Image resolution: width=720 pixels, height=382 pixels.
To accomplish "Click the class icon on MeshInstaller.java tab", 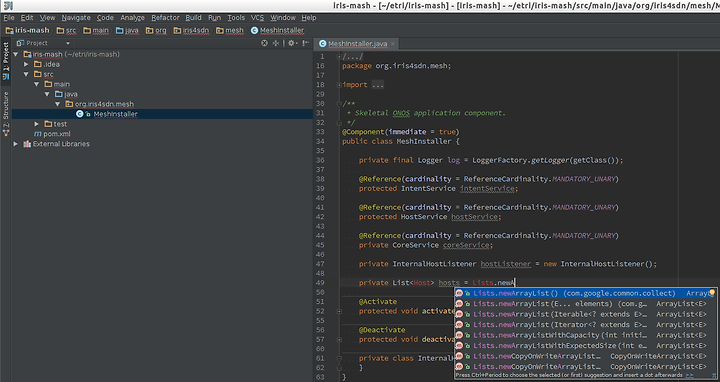I will tap(322, 44).
